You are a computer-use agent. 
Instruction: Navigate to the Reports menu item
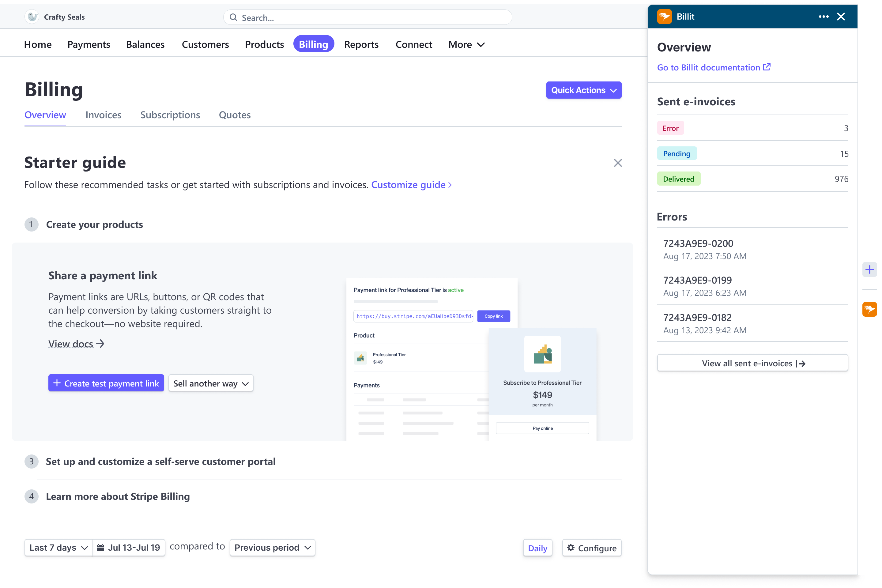[x=361, y=44]
